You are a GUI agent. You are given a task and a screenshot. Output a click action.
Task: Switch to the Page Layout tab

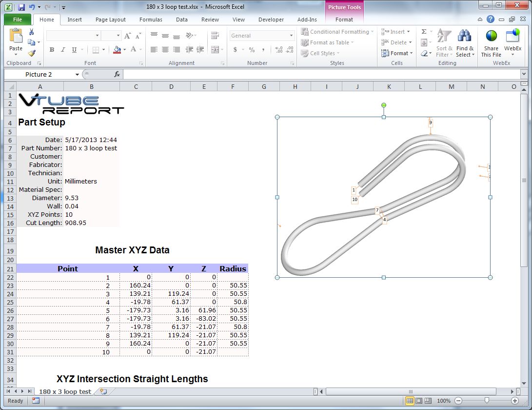(111, 20)
